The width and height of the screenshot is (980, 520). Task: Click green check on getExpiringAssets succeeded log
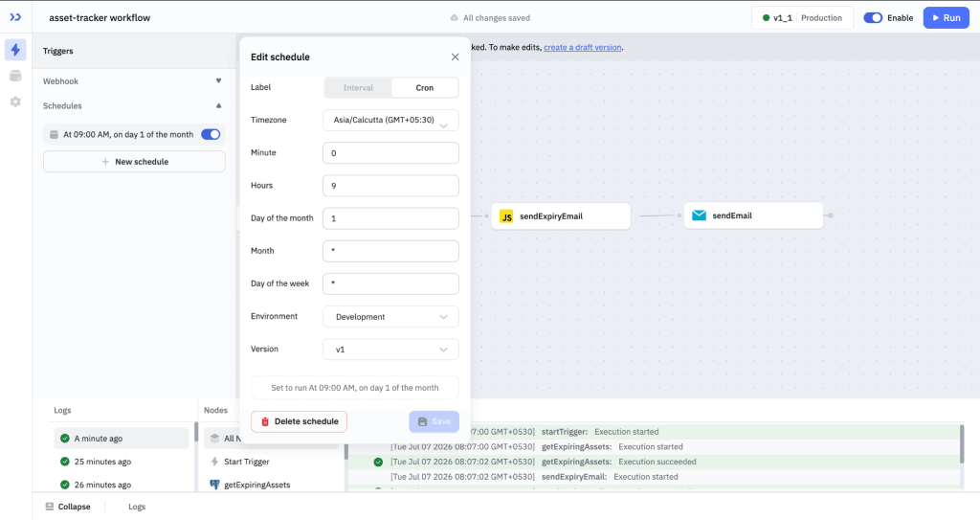pyautogui.click(x=378, y=462)
